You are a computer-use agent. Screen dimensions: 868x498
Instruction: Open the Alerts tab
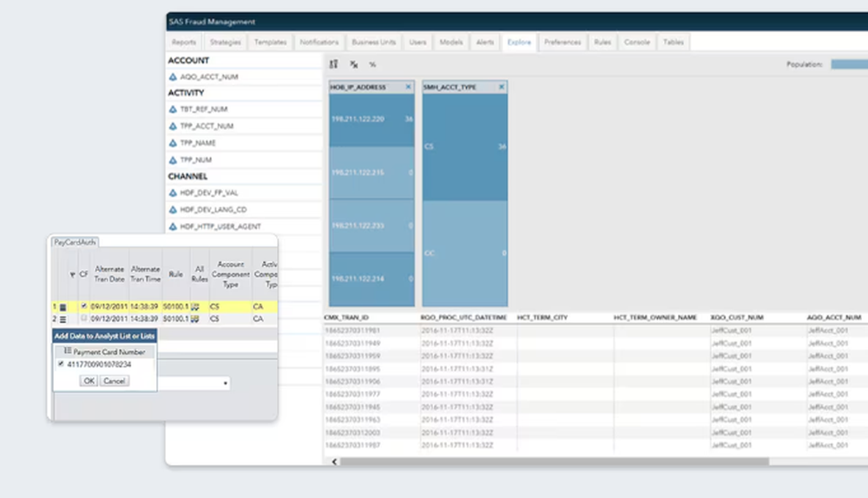pos(485,42)
